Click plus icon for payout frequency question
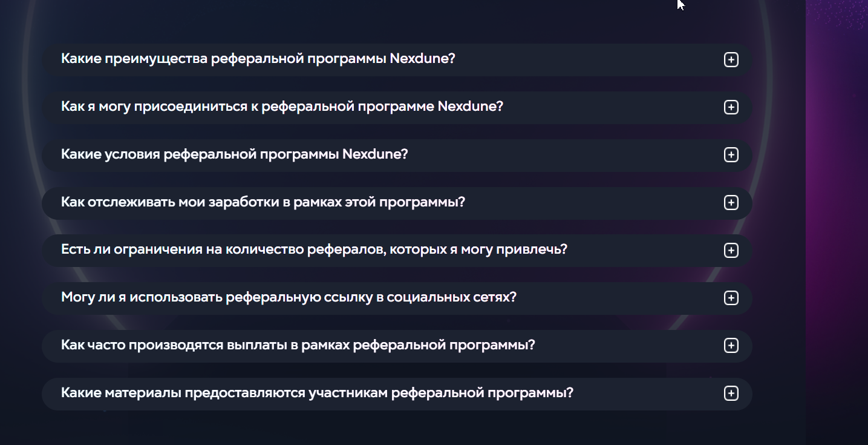868x445 pixels. (x=731, y=346)
